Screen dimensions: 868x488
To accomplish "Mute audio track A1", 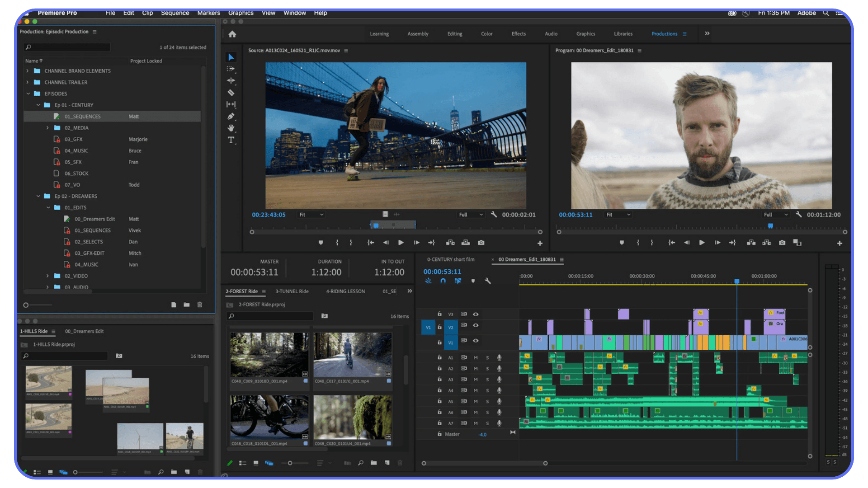I will click(x=476, y=357).
